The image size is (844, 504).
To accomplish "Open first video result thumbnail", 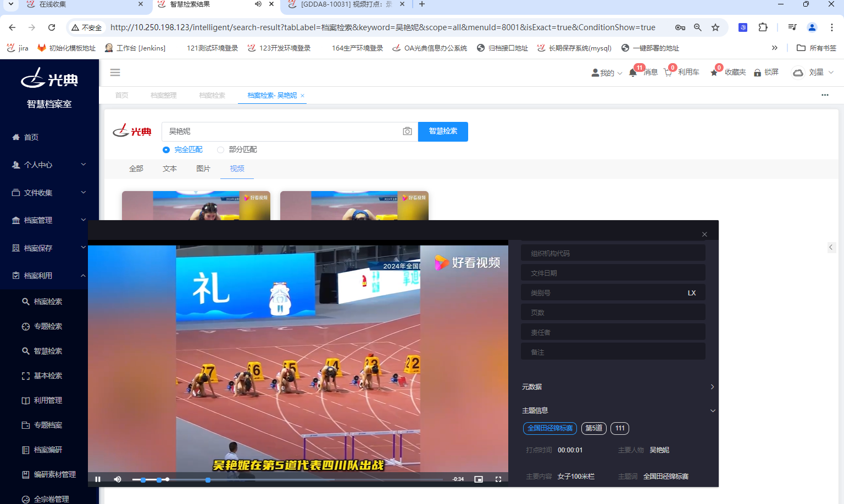I will point(196,206).
